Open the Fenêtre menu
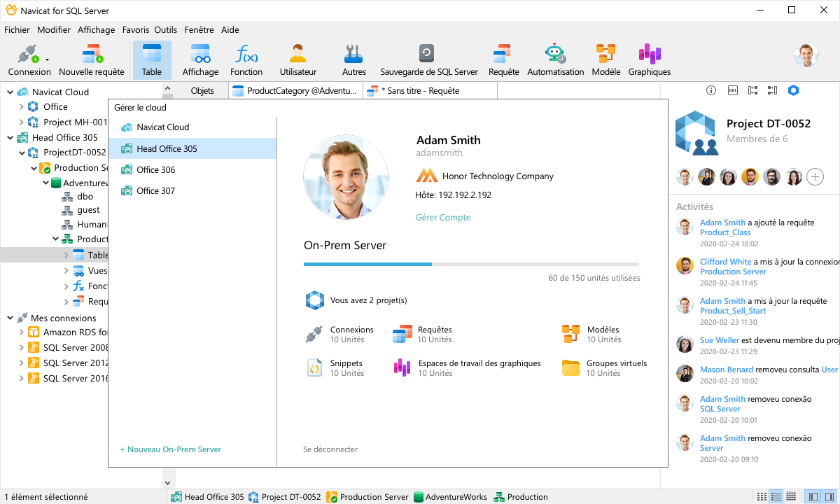 199,30
